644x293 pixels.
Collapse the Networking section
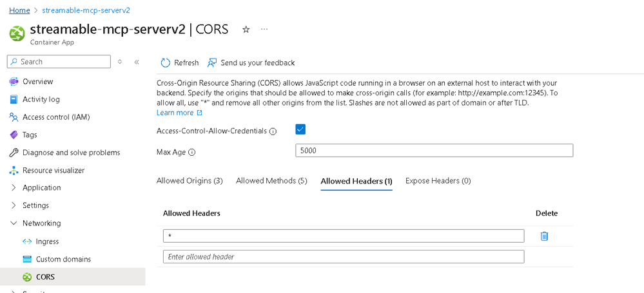click(14, 223)
